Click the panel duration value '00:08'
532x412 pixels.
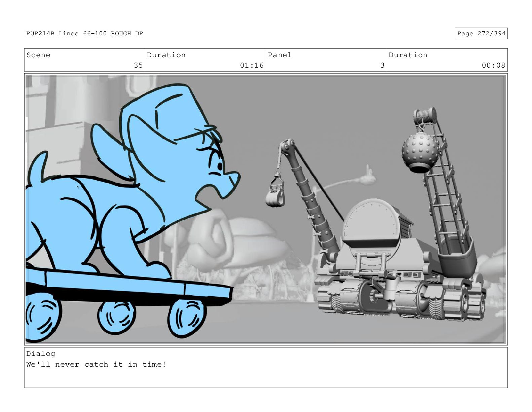point(493,65)
